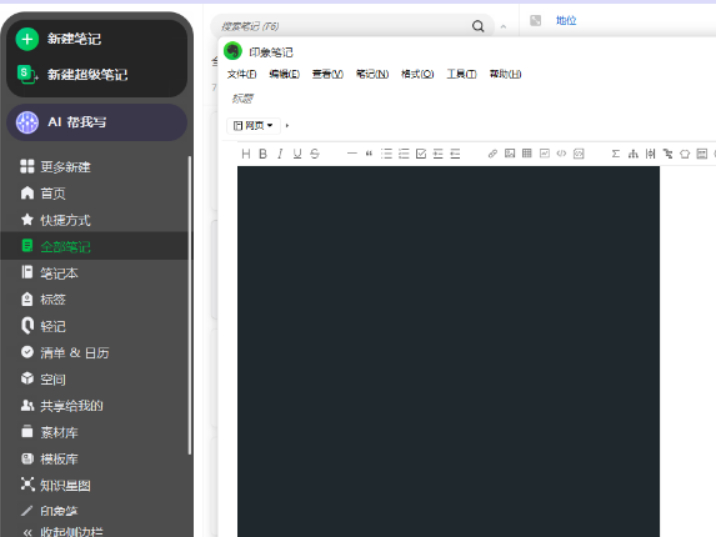Insert a horizontal divider line
716x537 pixels.
click(352, 154)
